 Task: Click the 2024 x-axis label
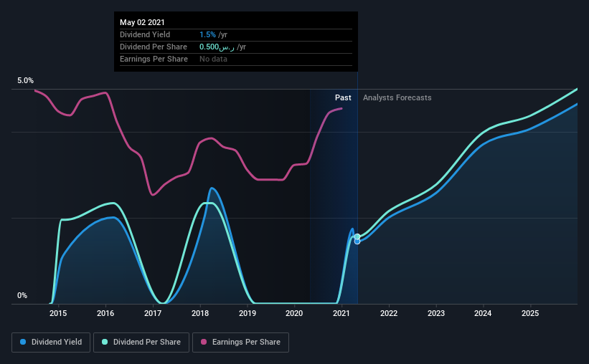pyautogui.click(x=483, y=313)
